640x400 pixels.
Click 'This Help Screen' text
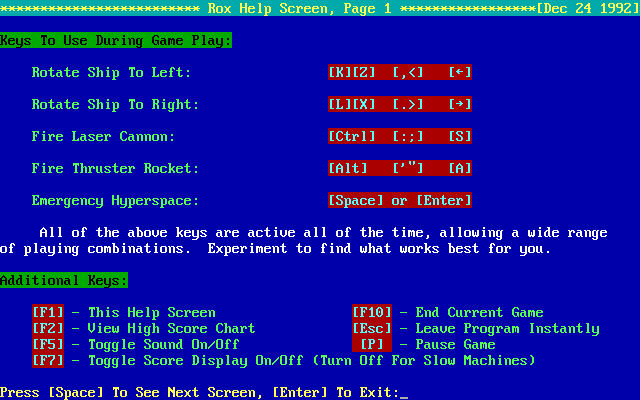pyautogui.click(x=151, y=312)
